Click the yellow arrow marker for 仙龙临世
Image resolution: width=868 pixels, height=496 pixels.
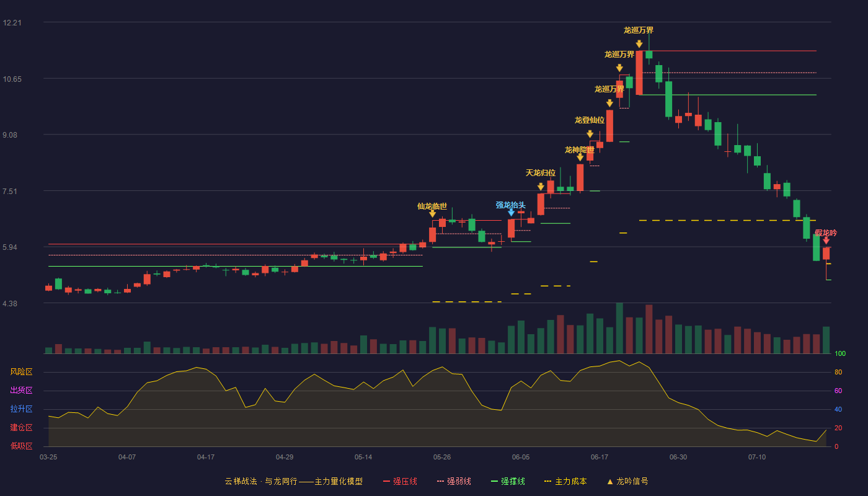coord(432,214)
